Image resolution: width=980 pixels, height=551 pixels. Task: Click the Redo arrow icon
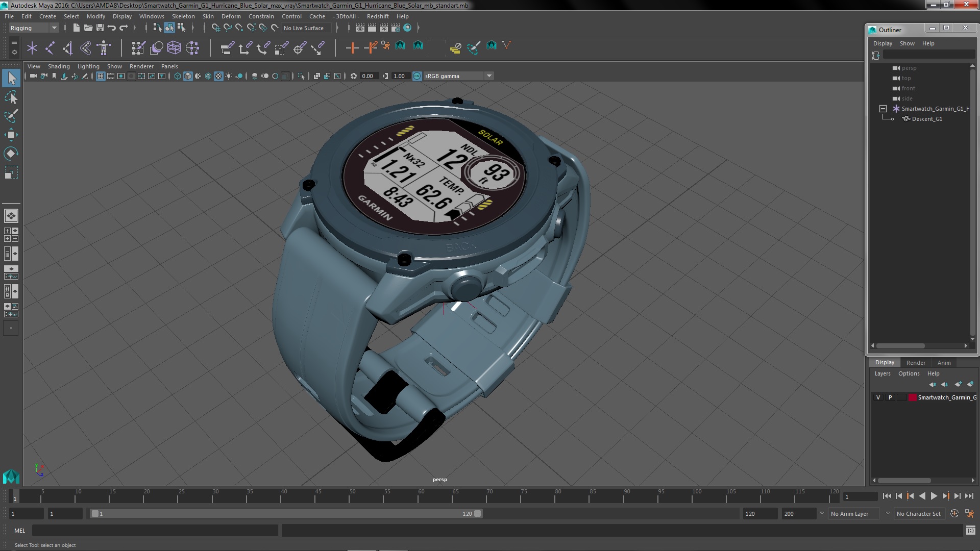tap(124, 28)
